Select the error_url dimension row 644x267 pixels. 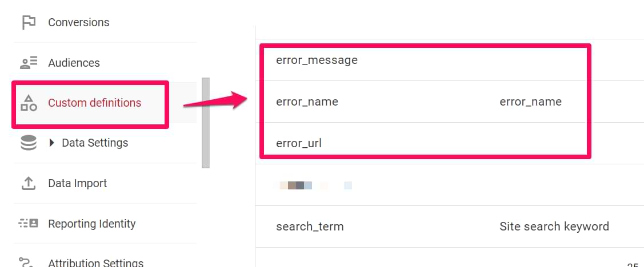coord(299,143)
